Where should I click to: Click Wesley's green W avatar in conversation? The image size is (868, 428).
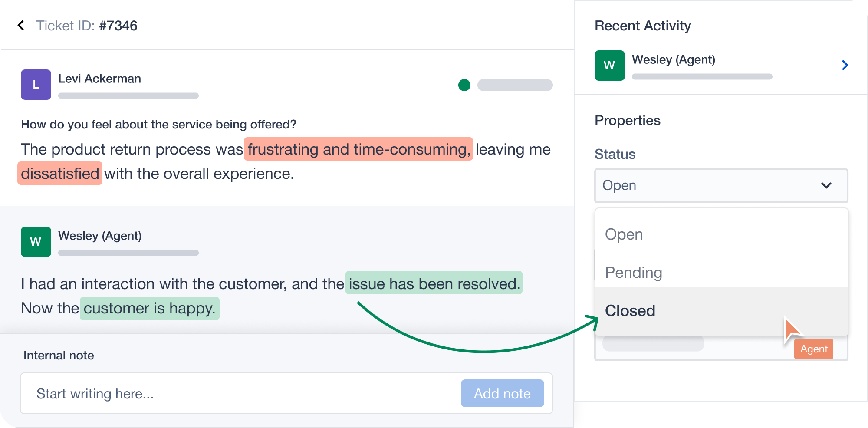36,242
